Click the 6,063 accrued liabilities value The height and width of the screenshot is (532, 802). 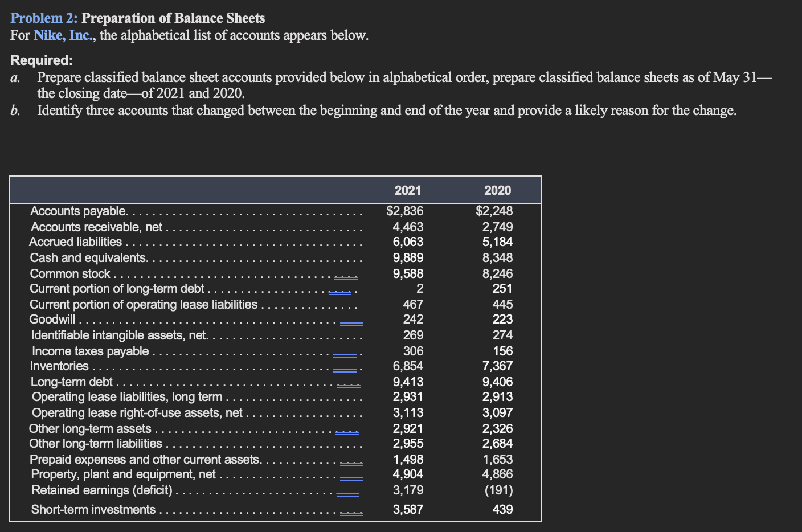[408, 242]
